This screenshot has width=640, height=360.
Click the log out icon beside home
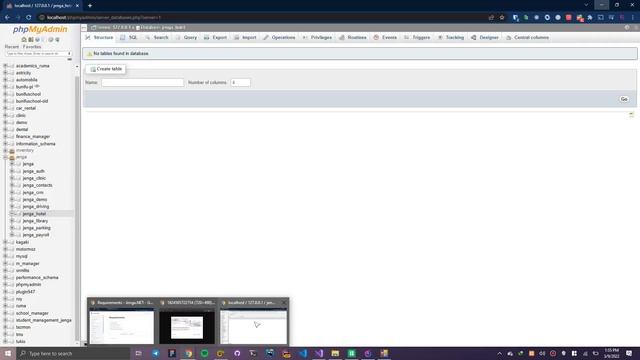coord(31,40)
